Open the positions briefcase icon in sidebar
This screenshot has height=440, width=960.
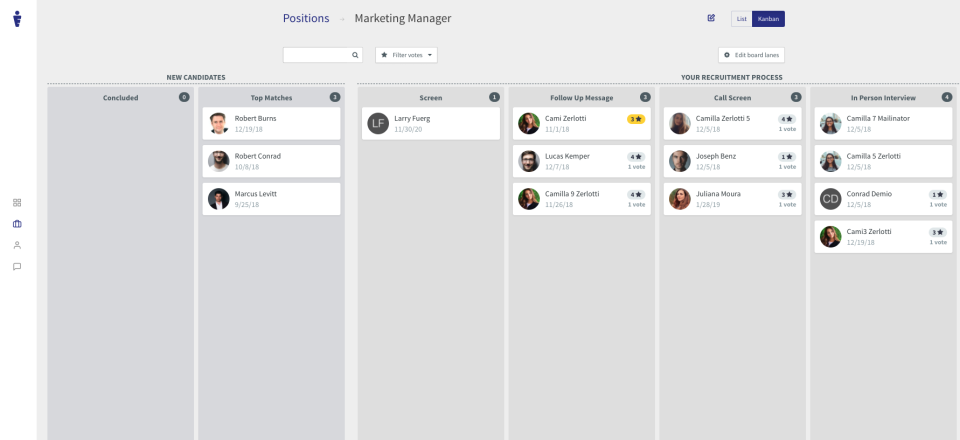click(x=17, y=224)
